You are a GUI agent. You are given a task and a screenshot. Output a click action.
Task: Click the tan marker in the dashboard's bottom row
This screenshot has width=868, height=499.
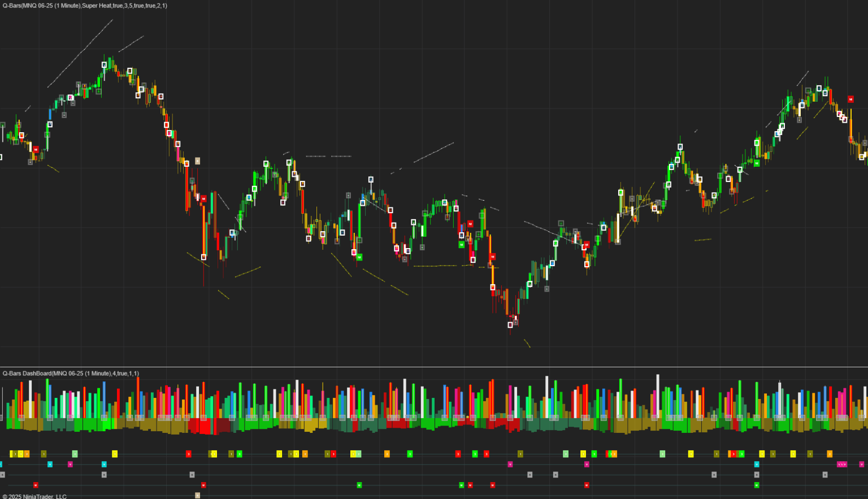coord(197,495)
